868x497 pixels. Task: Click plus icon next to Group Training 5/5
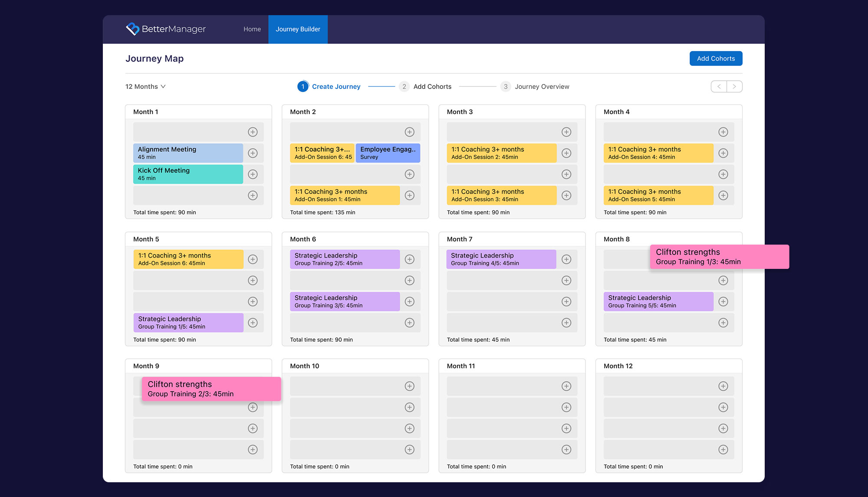point(723,302)
